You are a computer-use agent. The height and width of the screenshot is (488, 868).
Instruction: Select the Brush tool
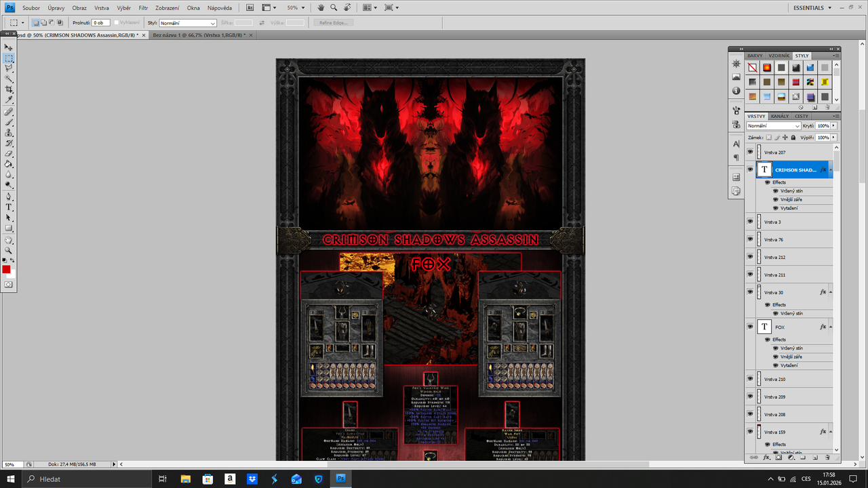click(x=9, y=122)
